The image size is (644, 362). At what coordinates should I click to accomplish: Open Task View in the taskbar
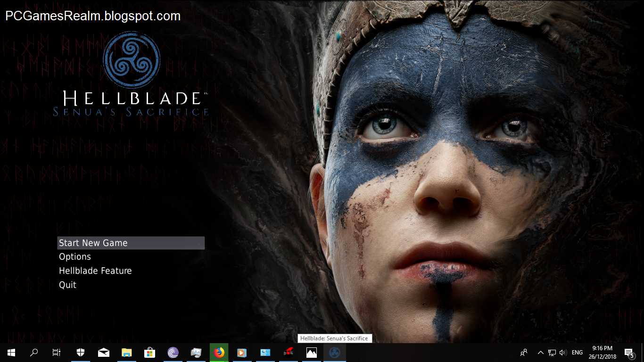click(x=57, y=353)
